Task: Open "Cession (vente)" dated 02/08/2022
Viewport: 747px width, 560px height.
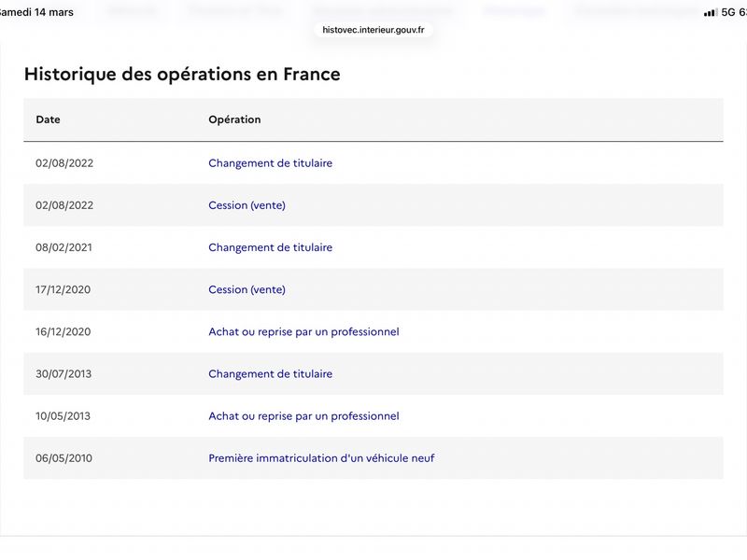Action: 247,205
